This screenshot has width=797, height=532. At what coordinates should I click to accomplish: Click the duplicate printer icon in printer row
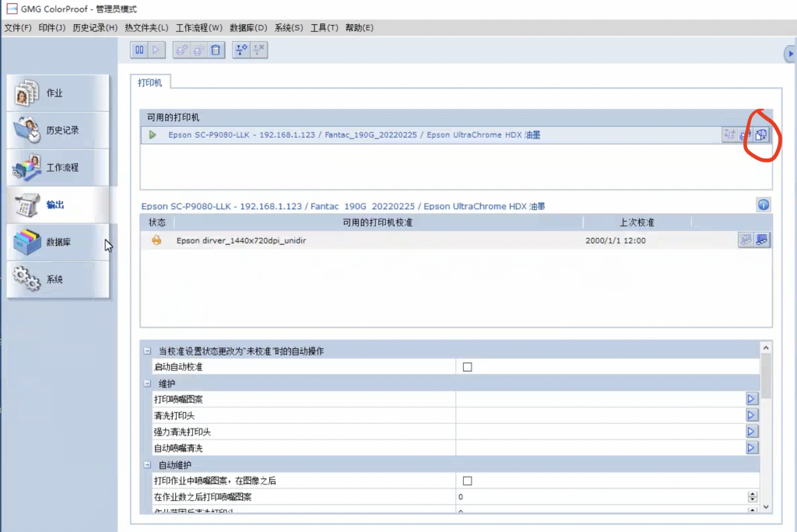[761, 135]
